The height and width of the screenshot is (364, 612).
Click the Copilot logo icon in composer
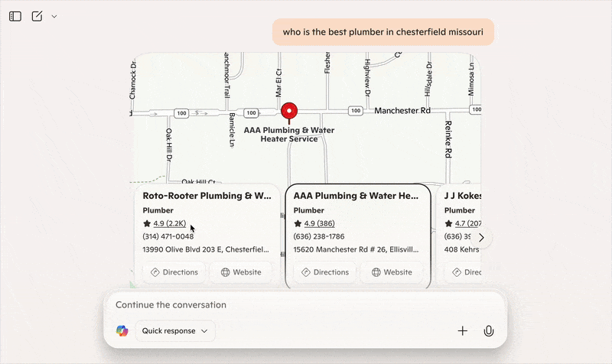click(x=122, y=331)
